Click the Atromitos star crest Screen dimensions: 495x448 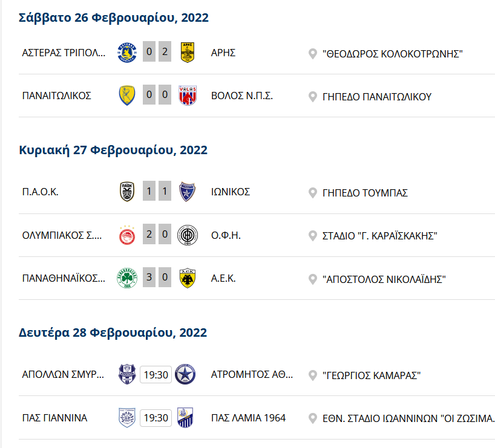[185, 375]
